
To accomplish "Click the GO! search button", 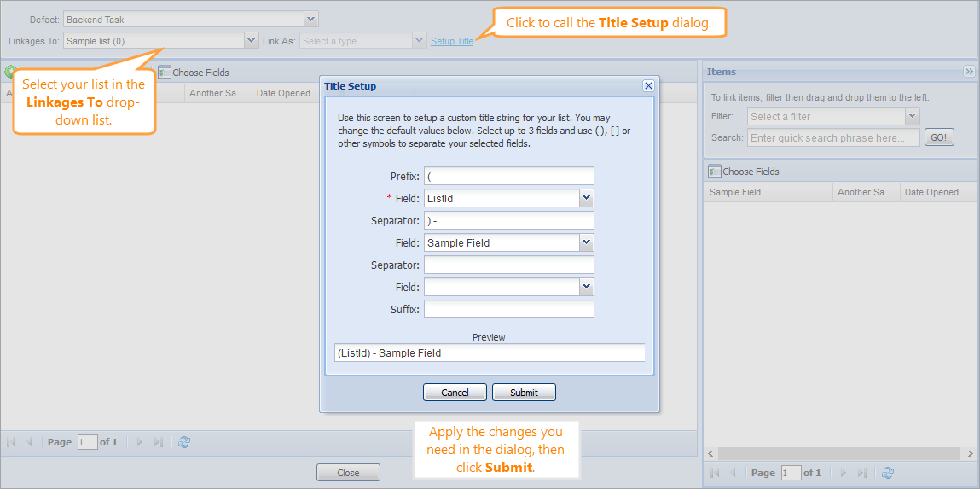I will click(x=939, y=137).
